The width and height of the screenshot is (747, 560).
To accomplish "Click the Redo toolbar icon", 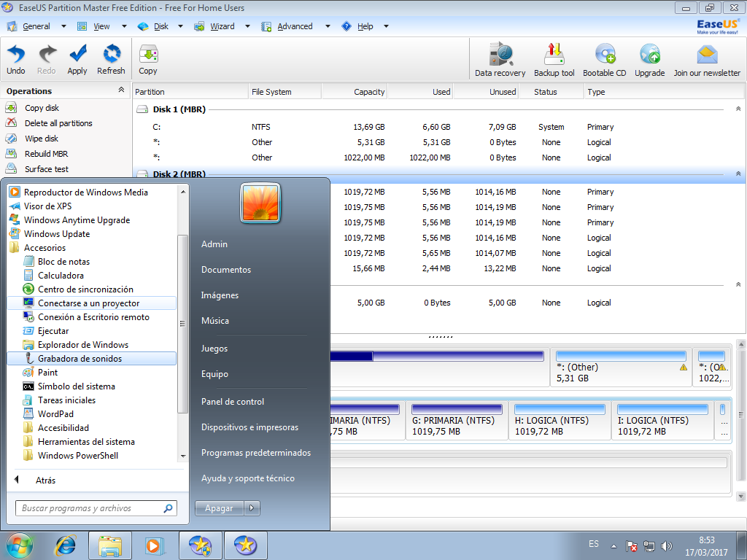I will [46, 60].
